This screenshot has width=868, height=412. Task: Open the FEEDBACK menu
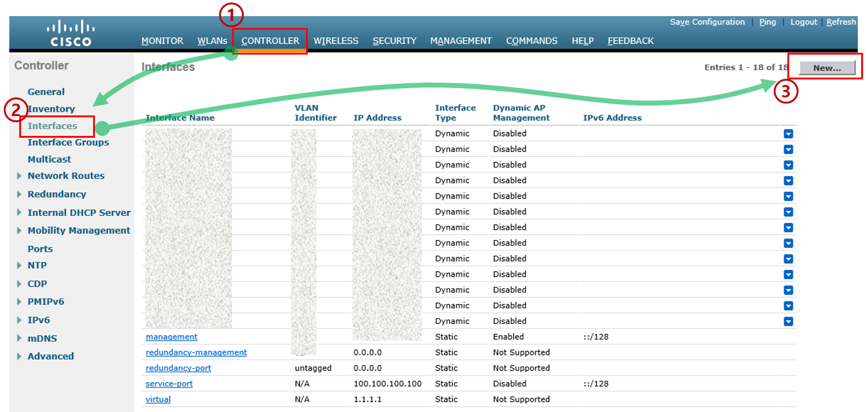630,41
